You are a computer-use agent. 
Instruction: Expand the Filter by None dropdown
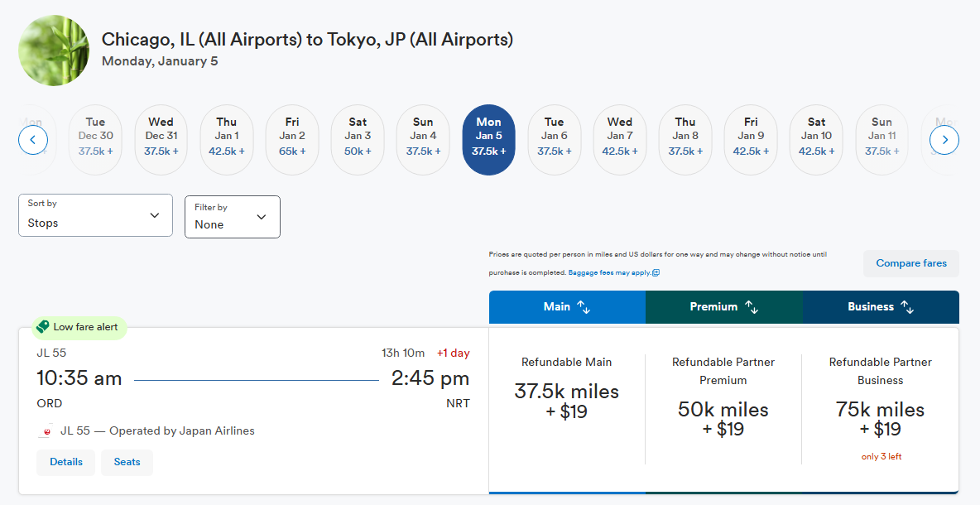click(x=233, y=217)
